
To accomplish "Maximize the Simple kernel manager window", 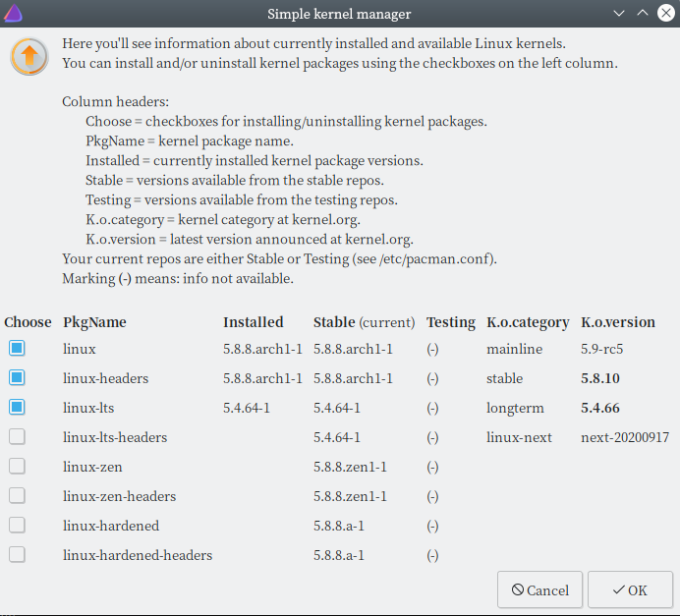I will coord(642,14).
